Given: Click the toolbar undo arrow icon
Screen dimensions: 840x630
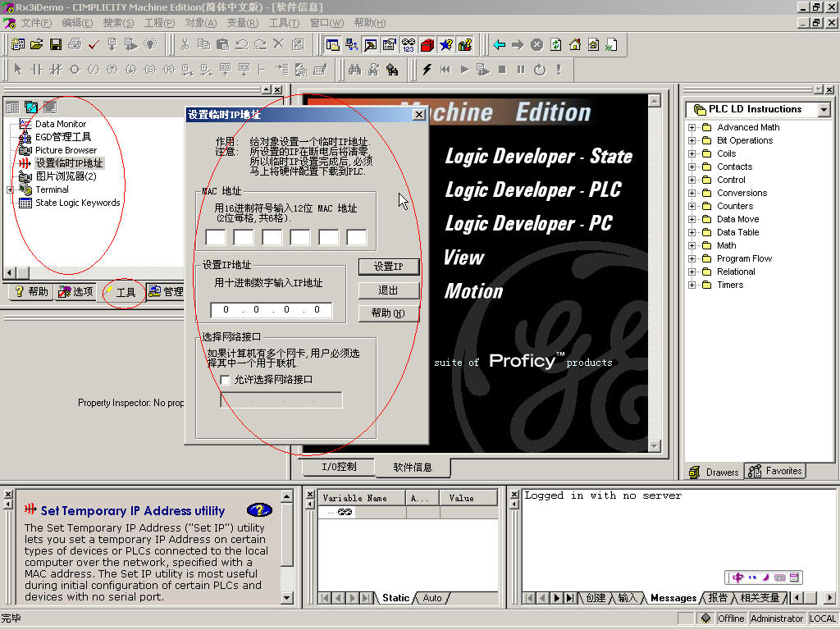Looking at the screenshot, I should pyautogui.click(x=242, y=44).
